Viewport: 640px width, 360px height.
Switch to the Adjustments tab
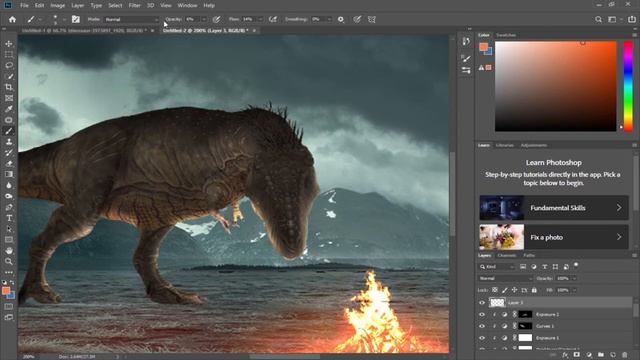(x=534, y=145)
